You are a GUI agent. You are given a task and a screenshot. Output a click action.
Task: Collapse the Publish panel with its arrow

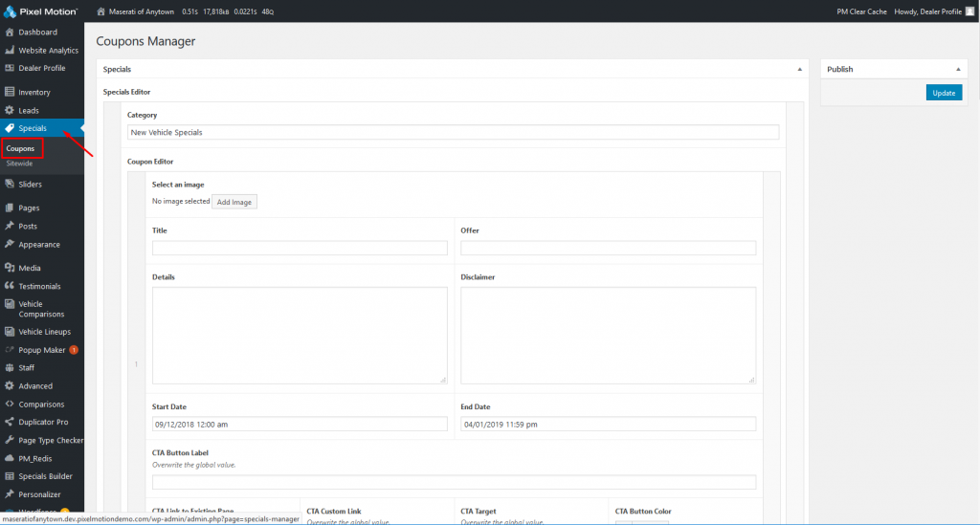click(958, 69)
